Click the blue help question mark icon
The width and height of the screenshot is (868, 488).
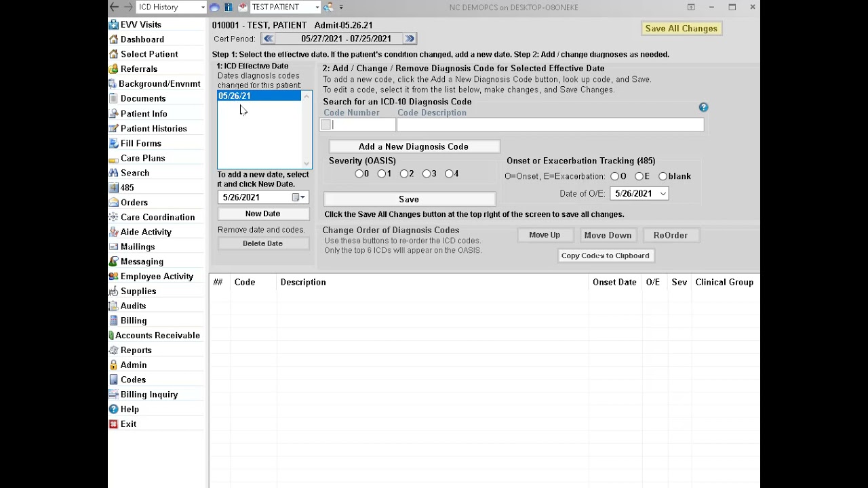pyautogui.click(x=703, y=107)
